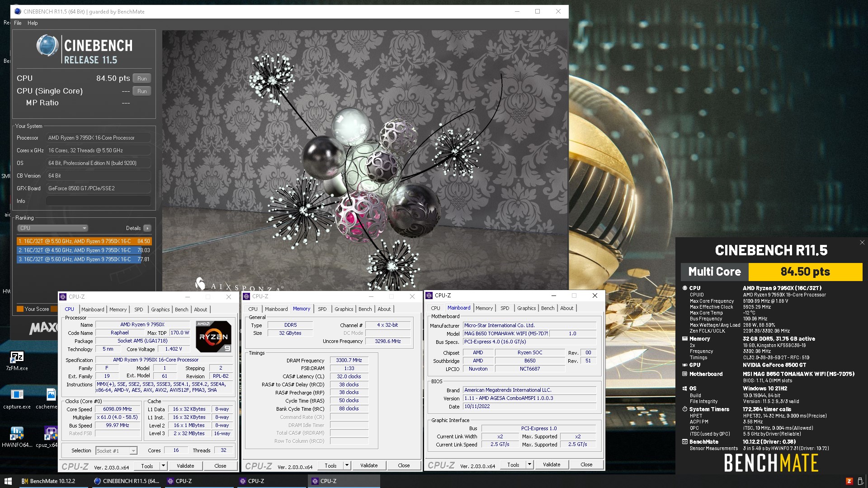The height and width of the screenshot is (488, 868).
Task: Run the CPU Single Core benchmark
Action: 142,91
